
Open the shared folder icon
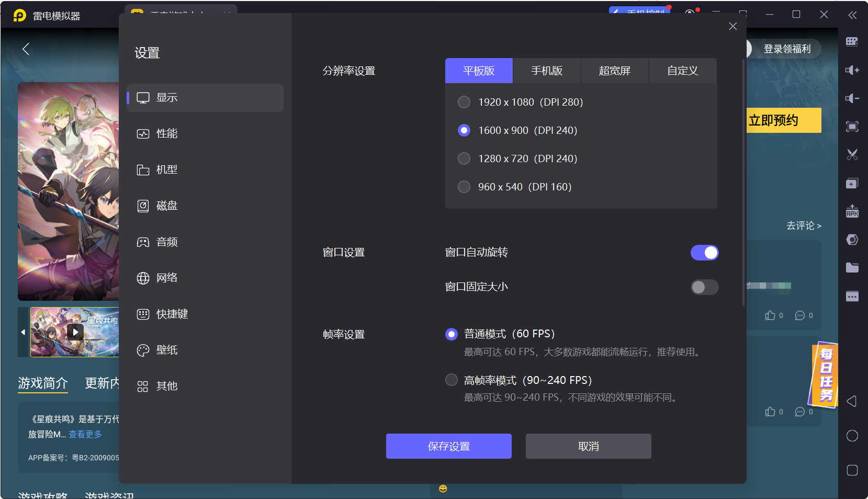click(x=852, y=268)
